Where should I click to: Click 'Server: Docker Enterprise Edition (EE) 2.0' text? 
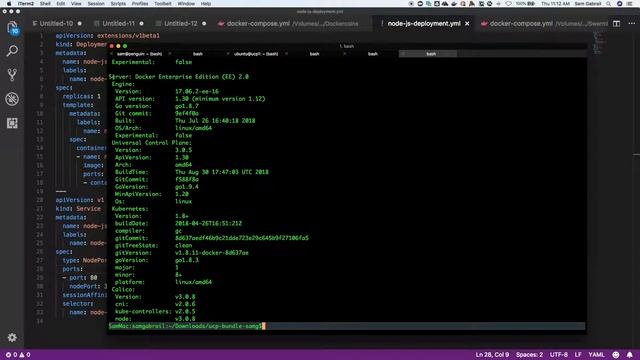click(x=179, y=77)
